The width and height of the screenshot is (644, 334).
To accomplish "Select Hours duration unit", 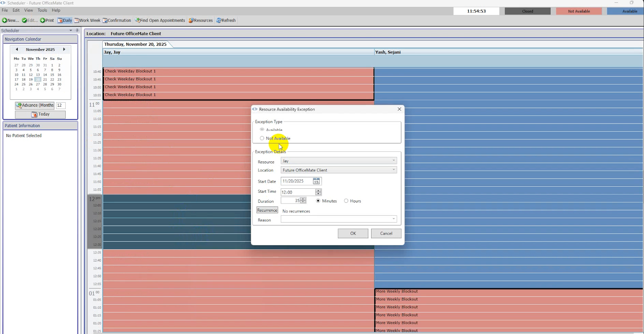I will 346,201.
